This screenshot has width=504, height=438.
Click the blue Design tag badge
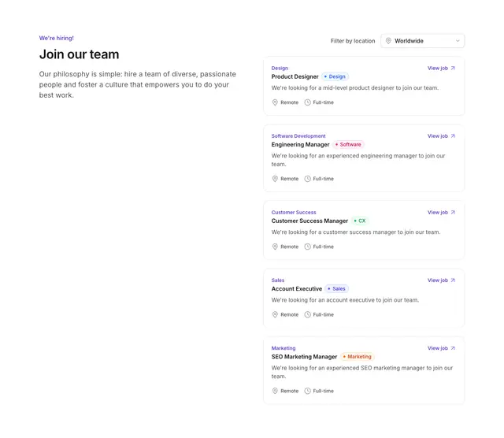(x=335, y=76)
